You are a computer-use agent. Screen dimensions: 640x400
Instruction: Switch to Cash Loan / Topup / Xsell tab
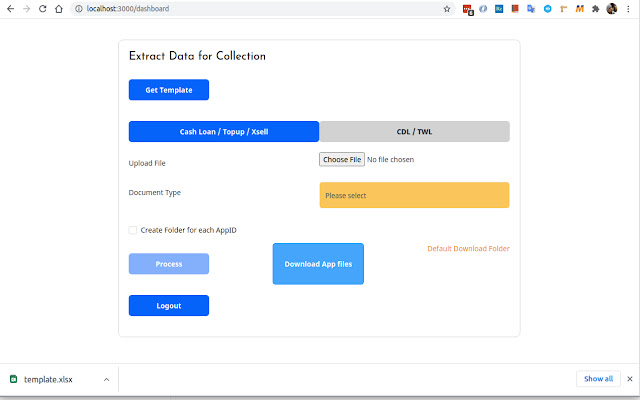224,131
